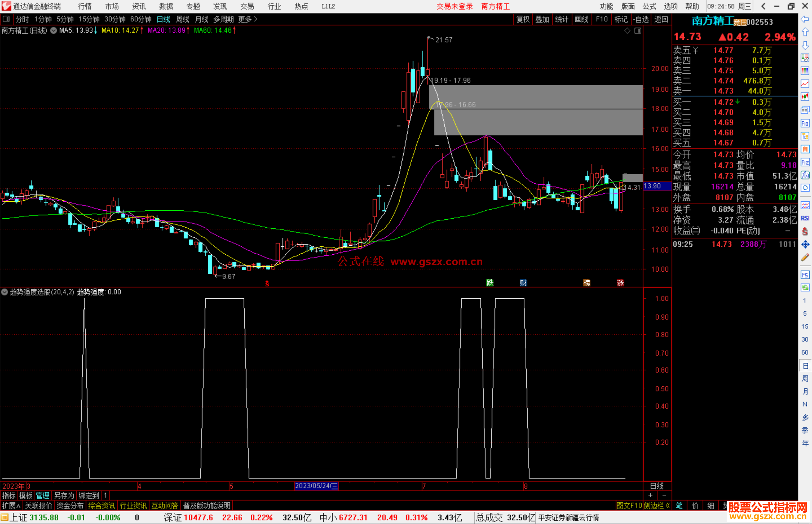This screenshot has width=812, height=524.
Task: Toggle the circle beside 趋势强度选股 indicator
Action: click(x=5, y=292)
